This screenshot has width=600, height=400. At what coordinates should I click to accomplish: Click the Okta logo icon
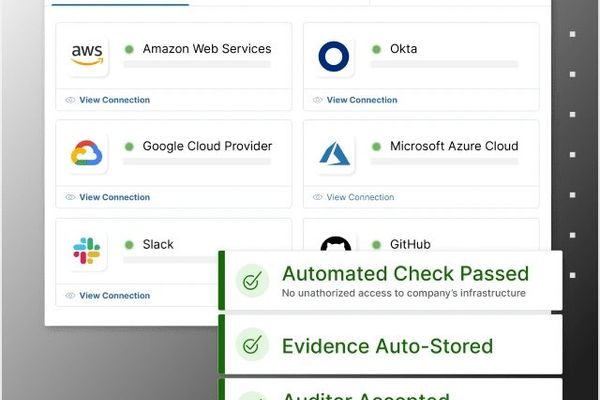point(334,56)
